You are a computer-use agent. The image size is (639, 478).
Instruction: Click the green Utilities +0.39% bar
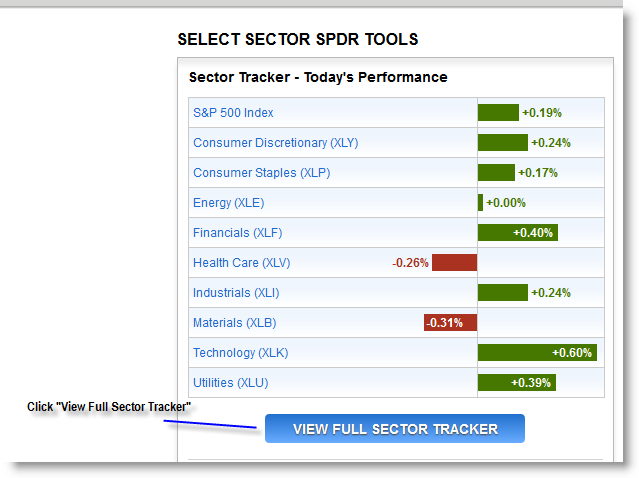517,383
